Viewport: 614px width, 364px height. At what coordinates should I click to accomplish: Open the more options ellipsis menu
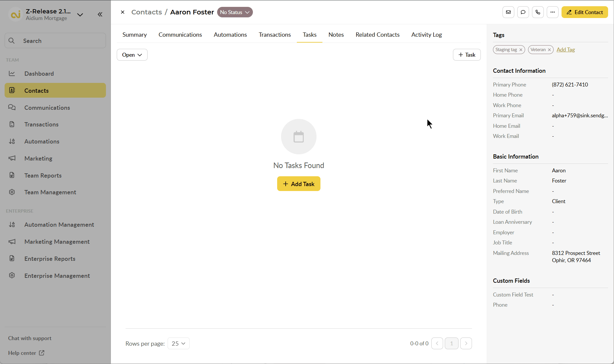[x=552, y=12]
